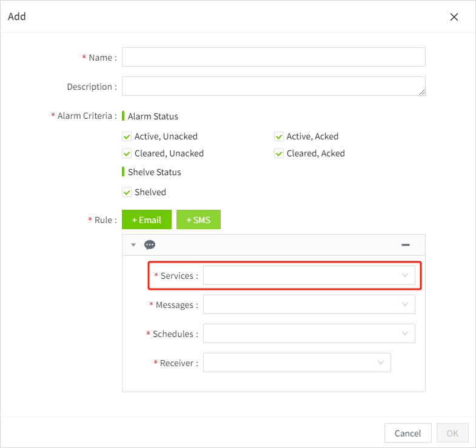Close the Add dialog with X icon
The width and height of the screenshot is (476, 448).
pos(454,17)
